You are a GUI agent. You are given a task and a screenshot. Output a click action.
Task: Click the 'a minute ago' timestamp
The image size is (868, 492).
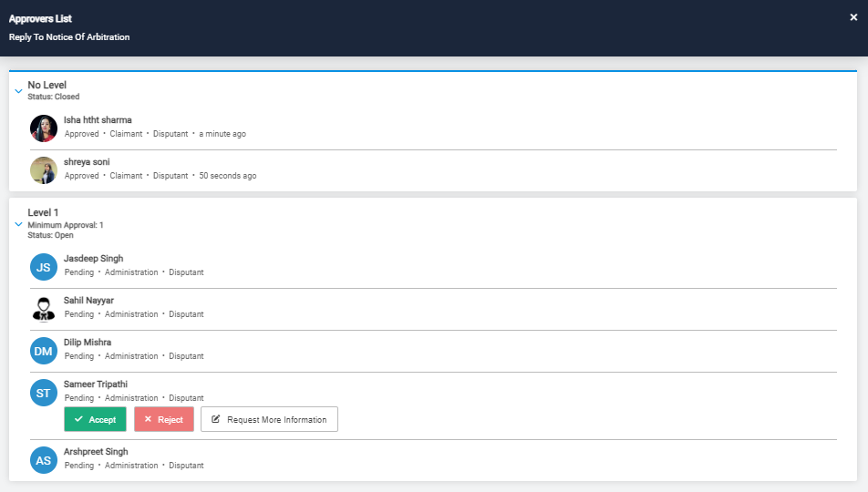222,134
